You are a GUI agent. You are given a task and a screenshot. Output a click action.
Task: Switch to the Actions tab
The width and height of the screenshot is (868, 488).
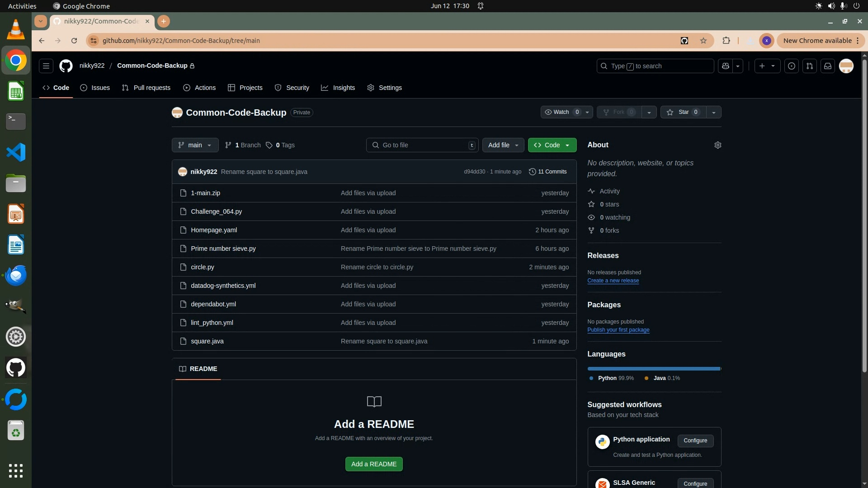coord(199,88)
